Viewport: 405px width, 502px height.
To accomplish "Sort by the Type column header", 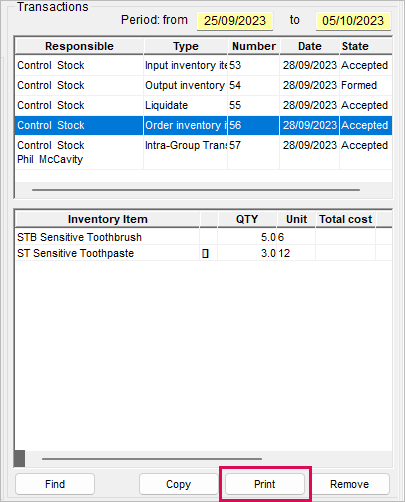I will (186, 46).
